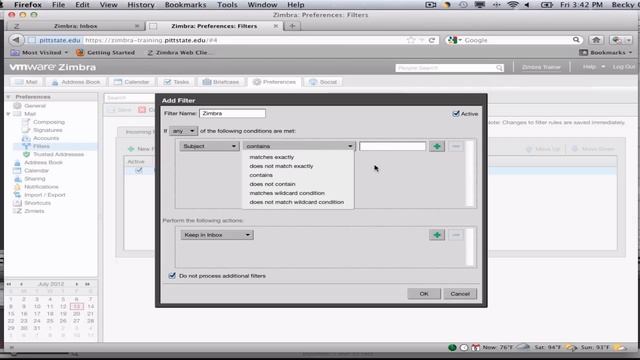Click the volume icon in the menu bar
The image size is (640, 360).
point(527,5)
